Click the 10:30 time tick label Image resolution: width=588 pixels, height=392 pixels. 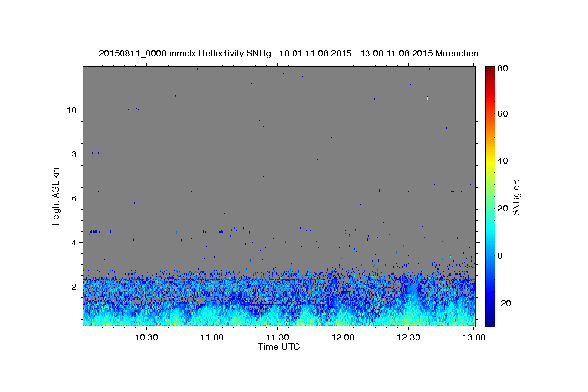tap(147, 337)
